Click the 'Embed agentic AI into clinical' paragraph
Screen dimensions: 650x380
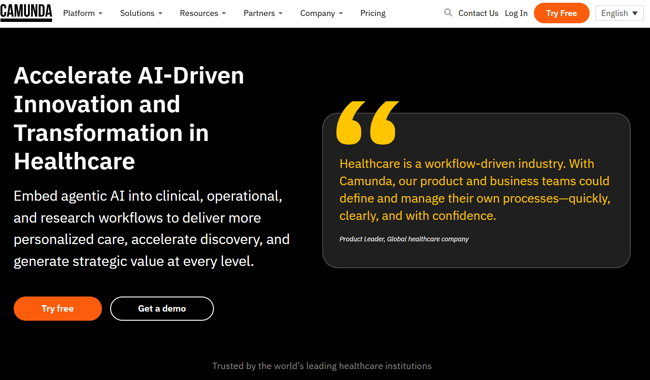coord(151,228)
